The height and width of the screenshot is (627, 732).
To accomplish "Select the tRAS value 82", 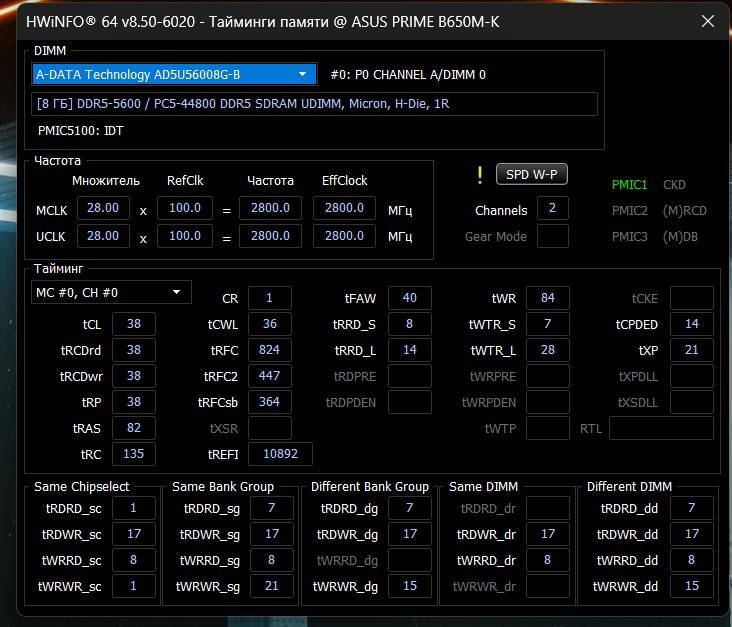I will [x=134, y=428].
